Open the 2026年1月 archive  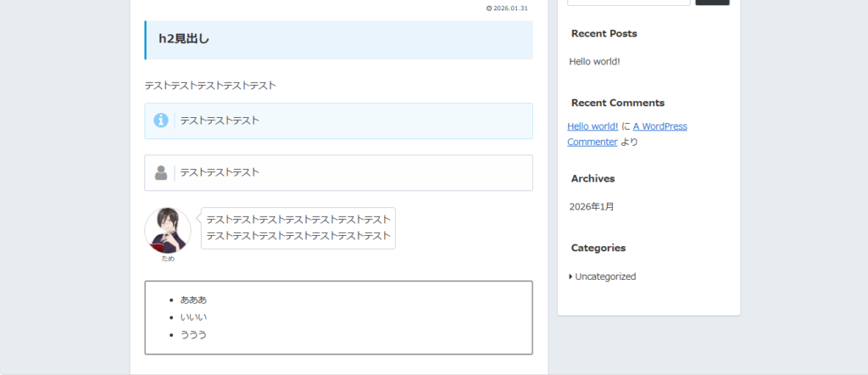point(592,206)
